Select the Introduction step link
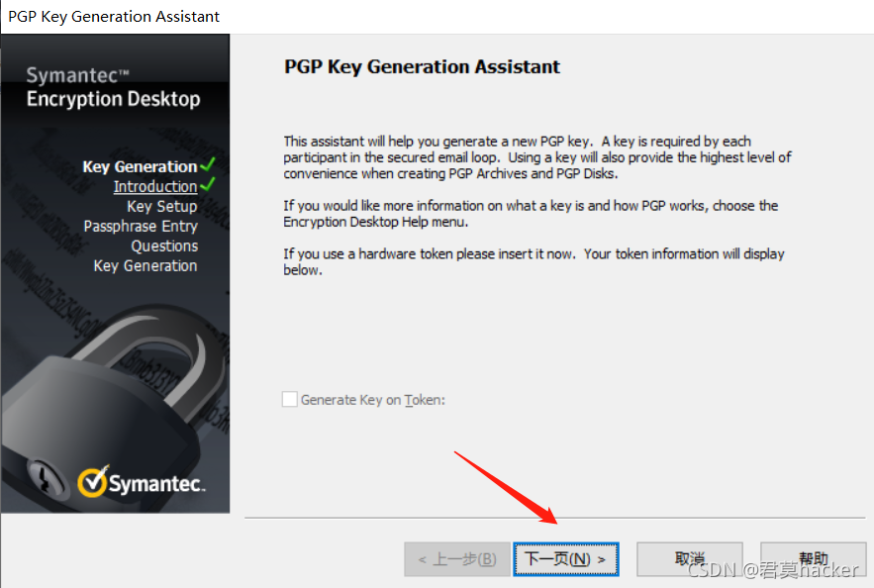Screen dimensions: 874x588 [x=155, y=187]
